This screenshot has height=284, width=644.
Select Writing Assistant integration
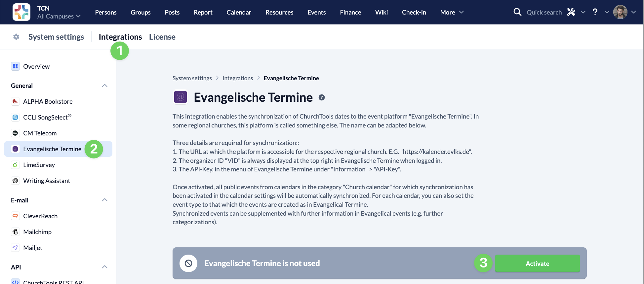[58, 181]
